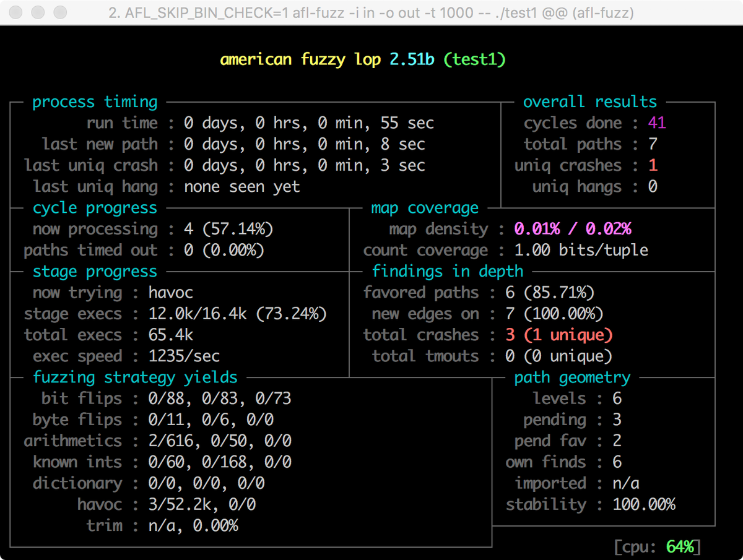The width and height of the screenshot is (743, 560).
Task: Click the byte flips values '0/11, 0/6, 0/0'
Action: (211, 419)
